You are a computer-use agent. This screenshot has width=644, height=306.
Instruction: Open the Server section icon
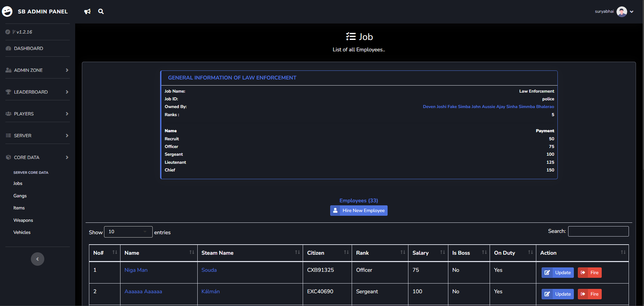(8, 135)
